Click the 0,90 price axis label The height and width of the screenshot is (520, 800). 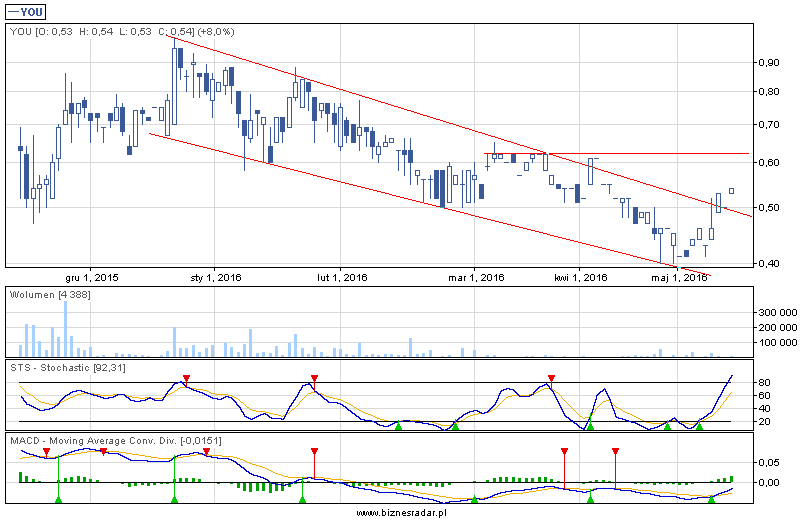[768, 62]
